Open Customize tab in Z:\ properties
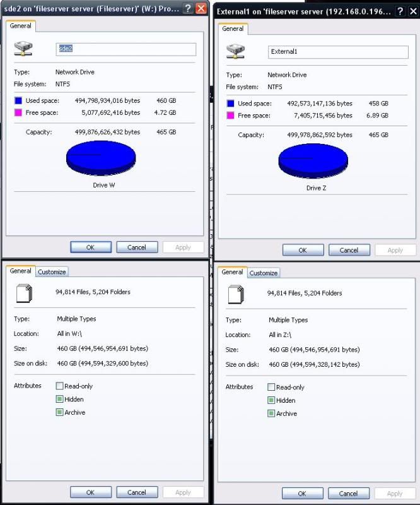 click(264, 273)
